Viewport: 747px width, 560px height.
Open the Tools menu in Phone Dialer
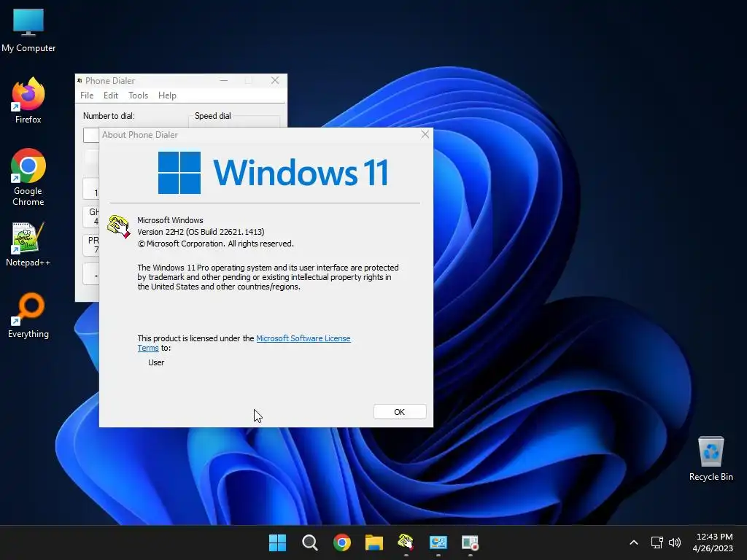138,96
